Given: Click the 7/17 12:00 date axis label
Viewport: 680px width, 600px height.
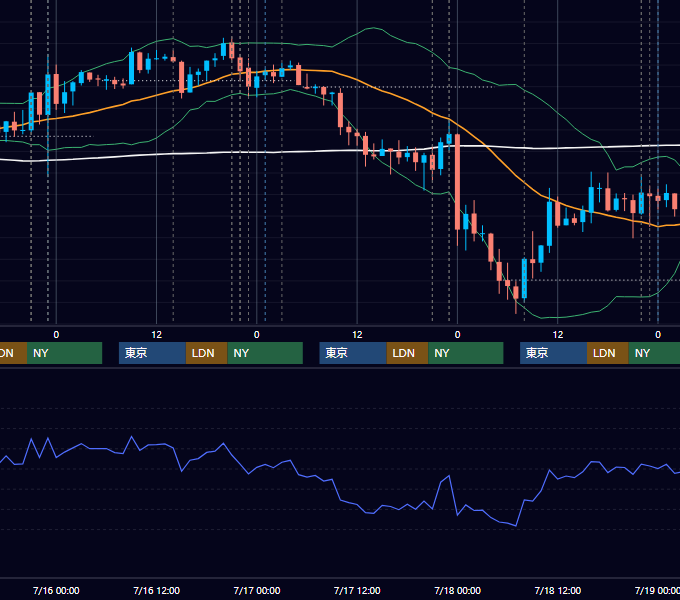Looking at the screenshot, I should 357,590.
